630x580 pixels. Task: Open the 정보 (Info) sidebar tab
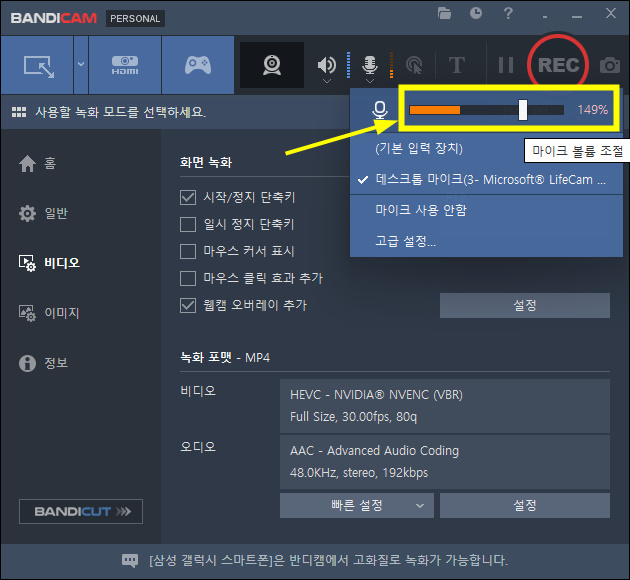pos(43,363)
